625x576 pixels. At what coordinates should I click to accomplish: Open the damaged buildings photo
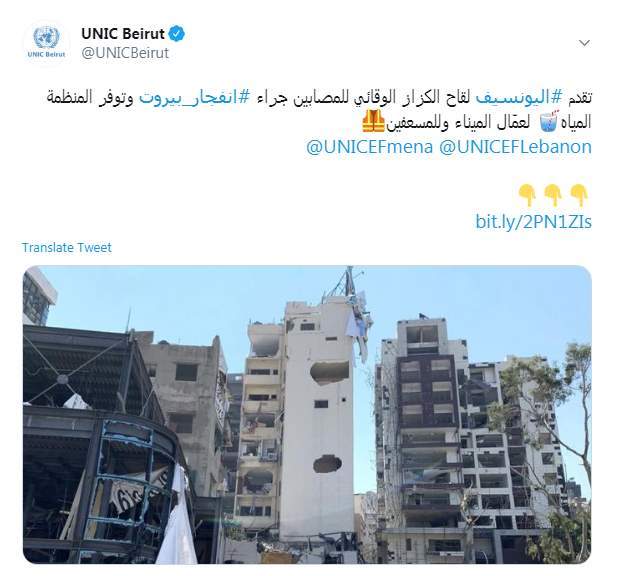(307, 415)
